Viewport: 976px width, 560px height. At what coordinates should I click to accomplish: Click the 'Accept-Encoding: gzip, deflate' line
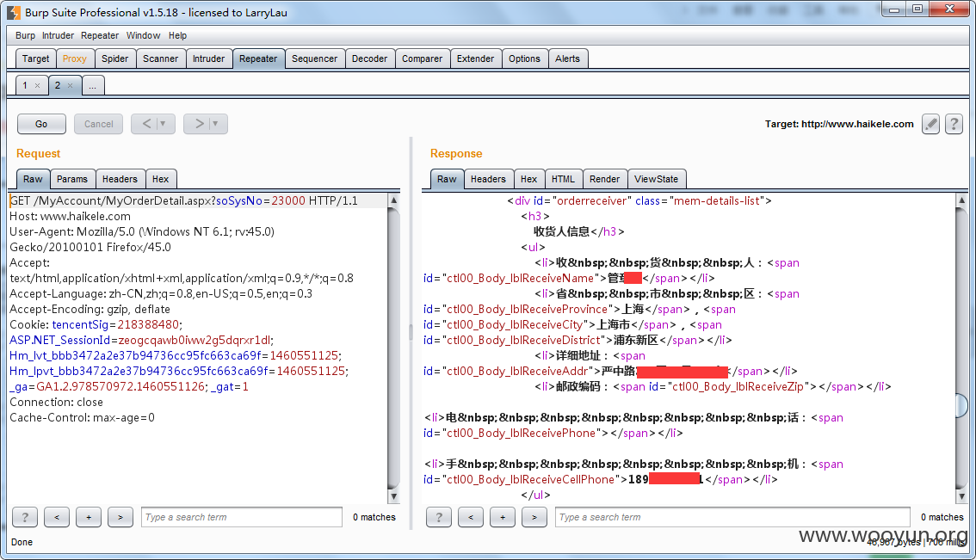[x=90, y=309]
